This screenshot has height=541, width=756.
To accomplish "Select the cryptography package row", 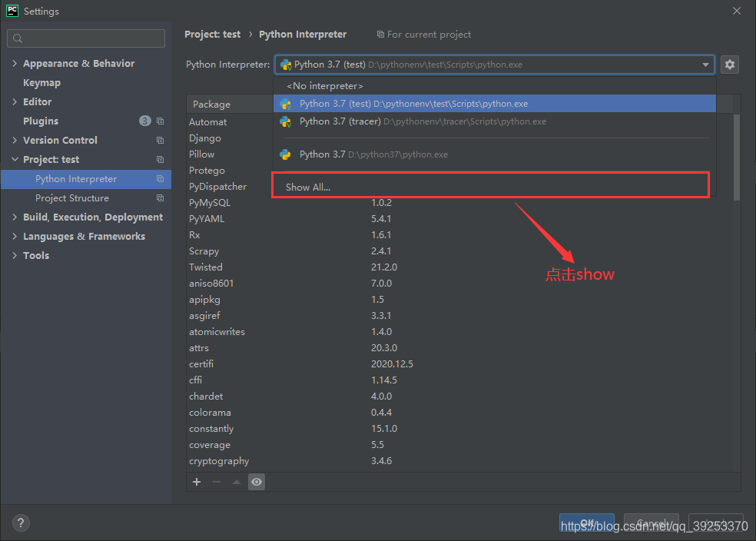I will pyautogui.click(x=460, y=461).
